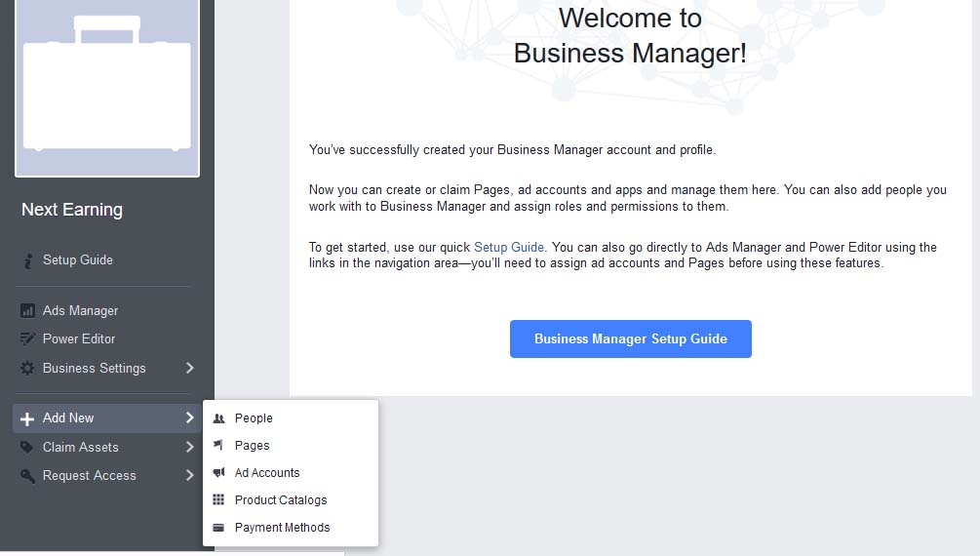The image size is (980, 556).
Task: Click the Product Catalogs grid icon
Action: coord(218,499)
